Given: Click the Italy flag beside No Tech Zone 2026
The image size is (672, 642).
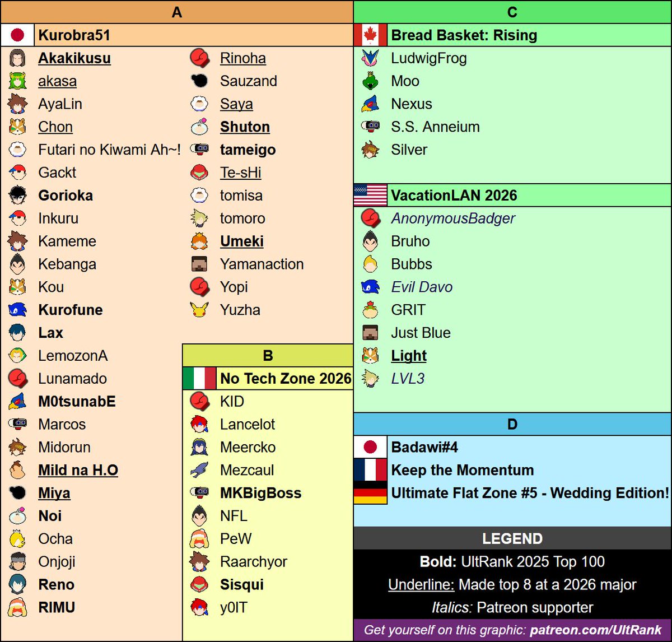Looking at the screenshot, I should 199,378.
